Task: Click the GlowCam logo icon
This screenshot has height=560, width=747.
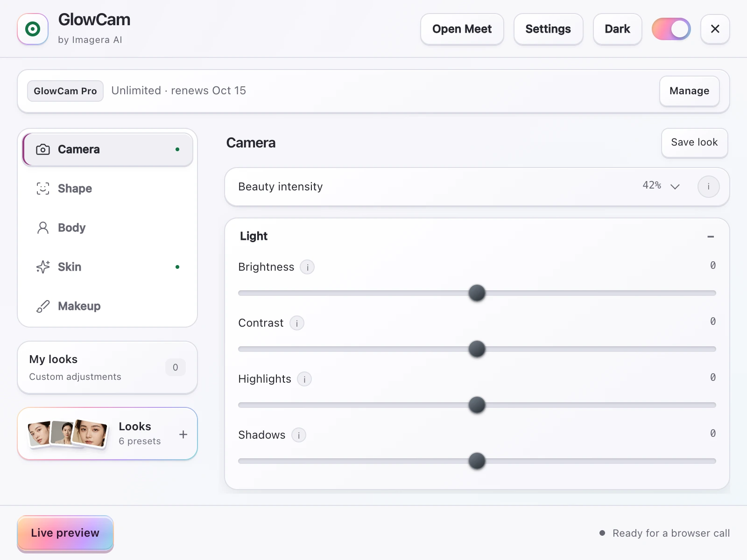Action: (33, 29)
